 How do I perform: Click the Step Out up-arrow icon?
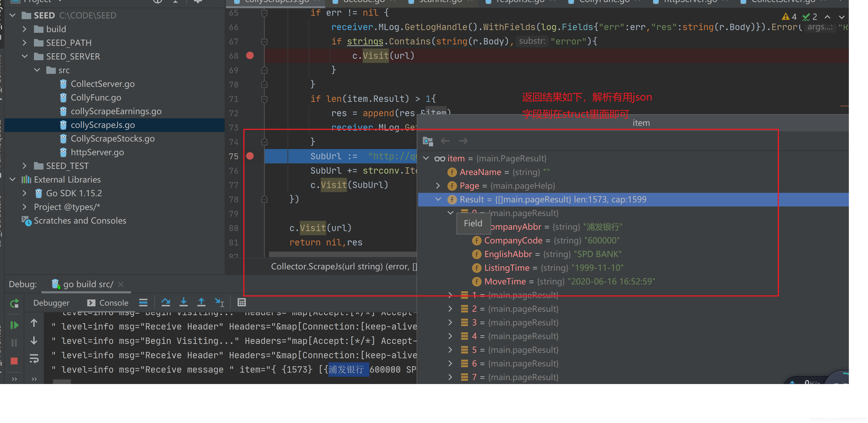(201, 302)
